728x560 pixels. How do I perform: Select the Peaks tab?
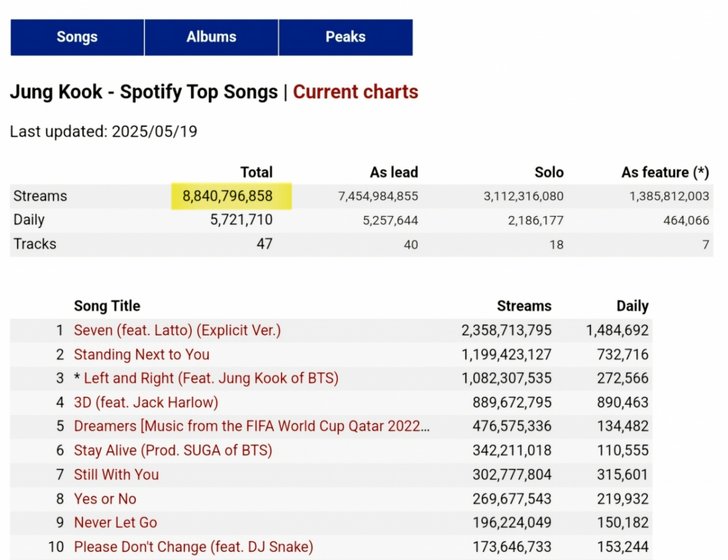click(x=345, y=37)
